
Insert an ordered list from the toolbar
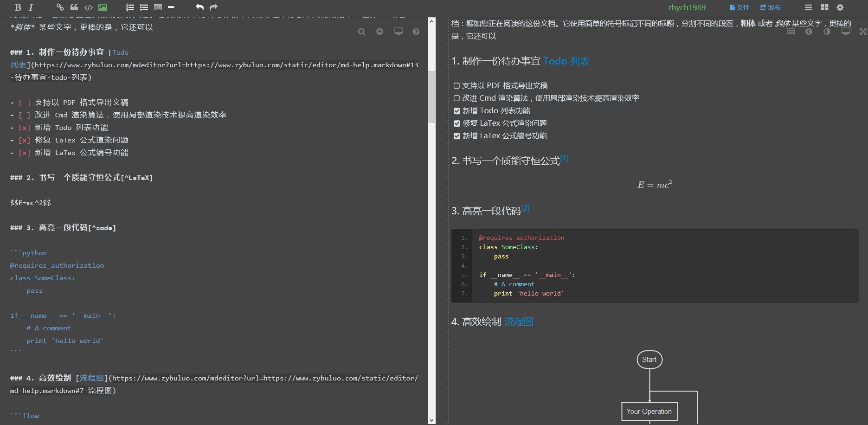(130, 7)
